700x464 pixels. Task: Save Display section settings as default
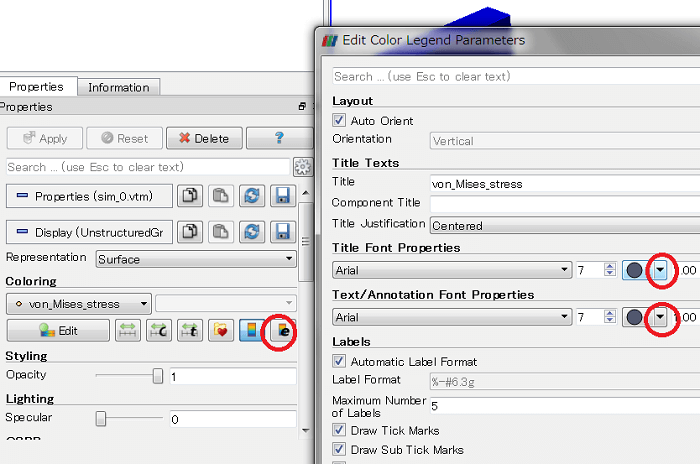click(282, 232)
